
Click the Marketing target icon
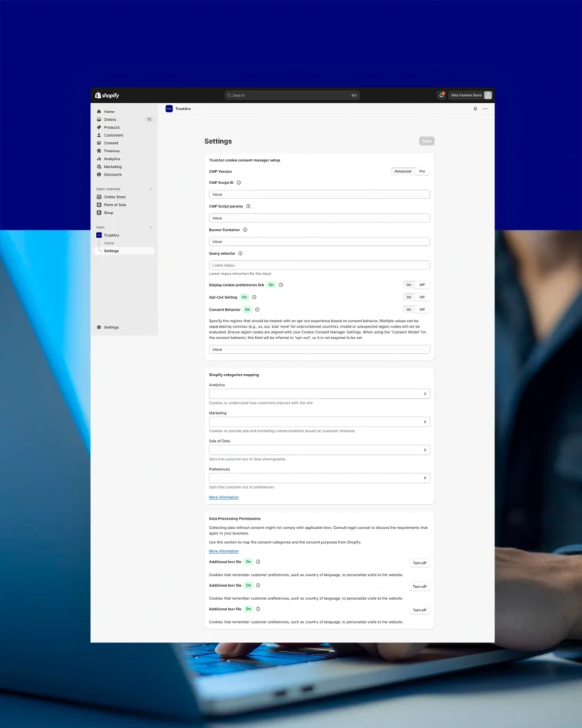(99, 166)
